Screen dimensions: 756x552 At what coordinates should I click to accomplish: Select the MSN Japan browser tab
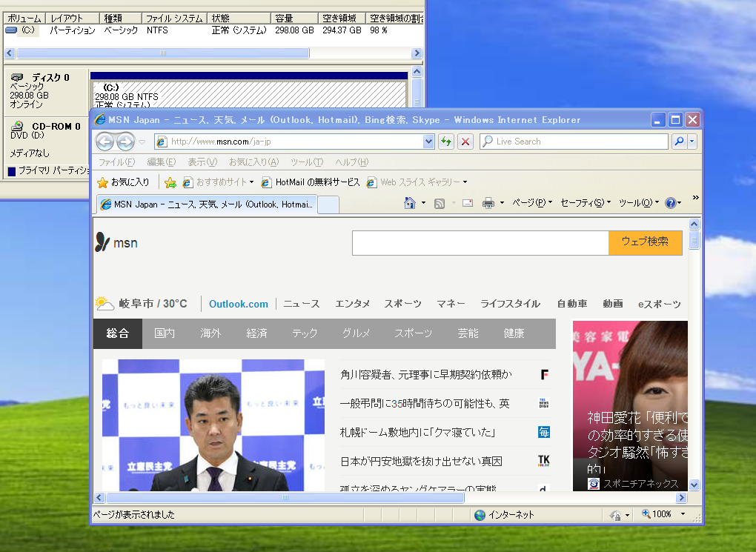click(207, 204)
